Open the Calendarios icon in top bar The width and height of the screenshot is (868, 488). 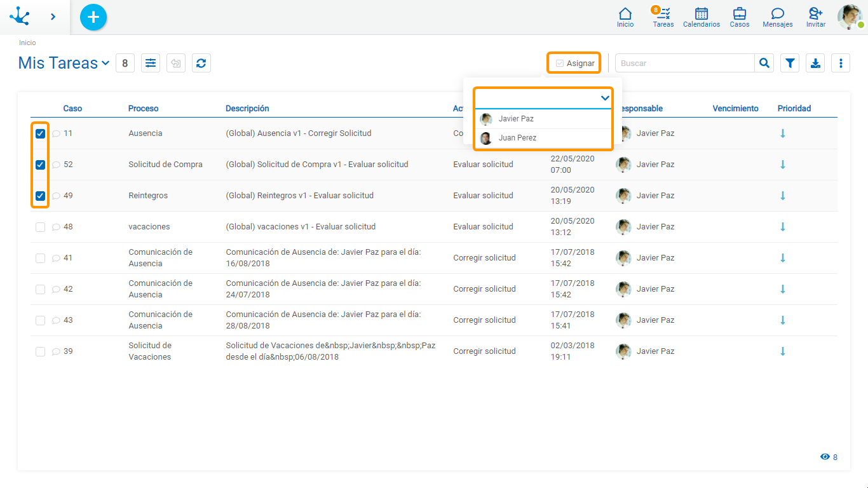click(701, 14)
